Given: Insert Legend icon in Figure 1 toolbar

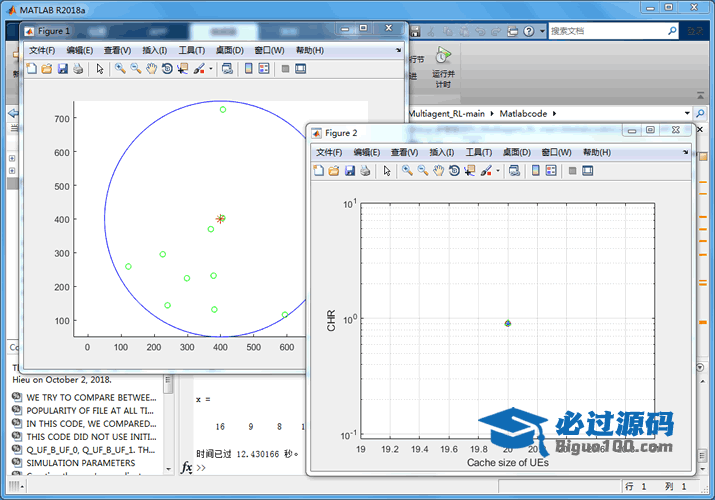Looking at the screenshot, I should [x=264, y=69].
